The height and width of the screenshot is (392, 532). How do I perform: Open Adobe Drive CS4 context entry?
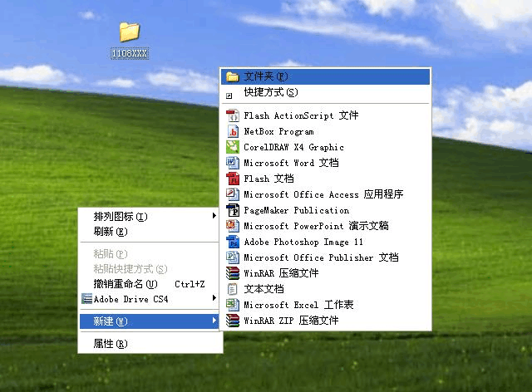(150, 299)
